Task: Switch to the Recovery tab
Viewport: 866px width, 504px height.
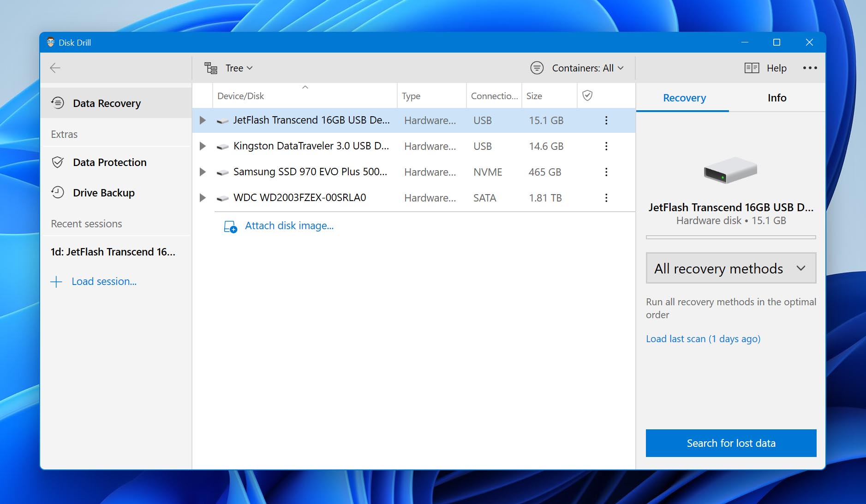Action: (684, 98)
